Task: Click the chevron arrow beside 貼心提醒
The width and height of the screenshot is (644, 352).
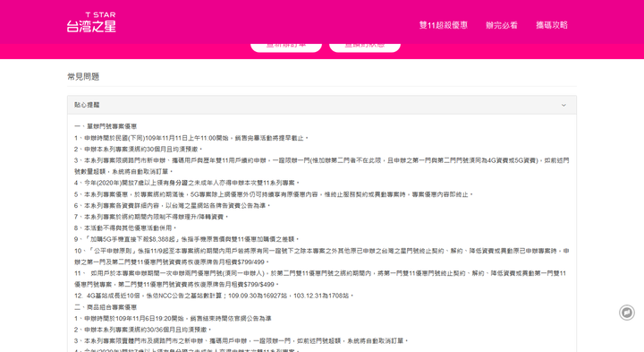Action: pos(563,106)
